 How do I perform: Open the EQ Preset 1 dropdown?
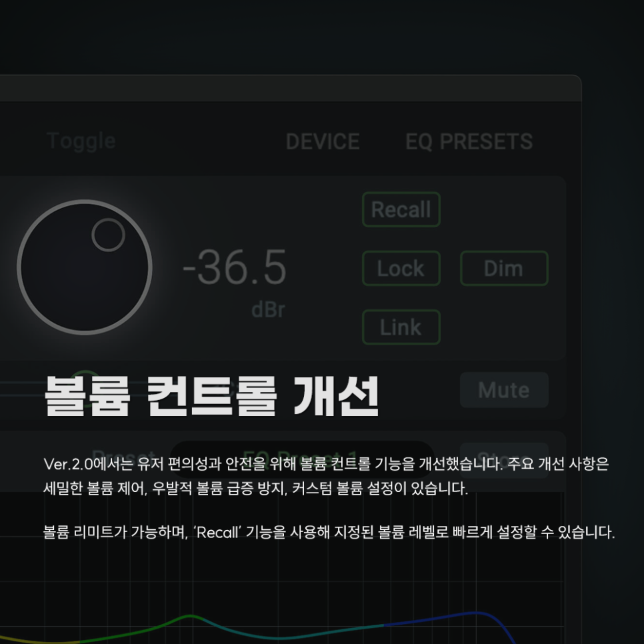pyautogui.click(x=302, y=459)
